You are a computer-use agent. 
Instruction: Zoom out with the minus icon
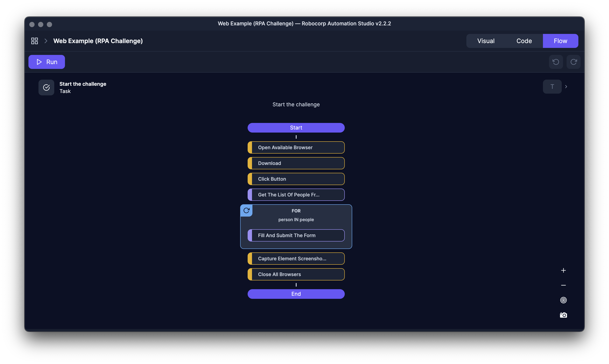(563, 285)
